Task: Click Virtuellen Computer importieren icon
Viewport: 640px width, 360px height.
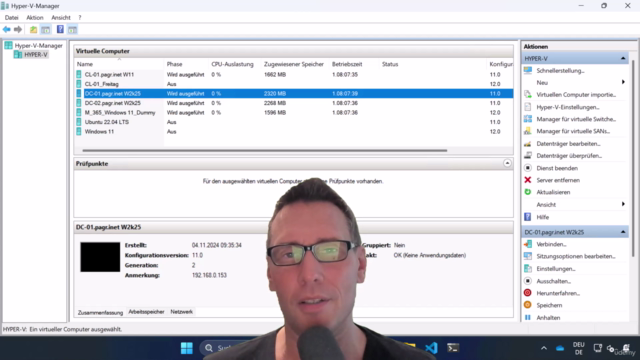Action: 528,95
